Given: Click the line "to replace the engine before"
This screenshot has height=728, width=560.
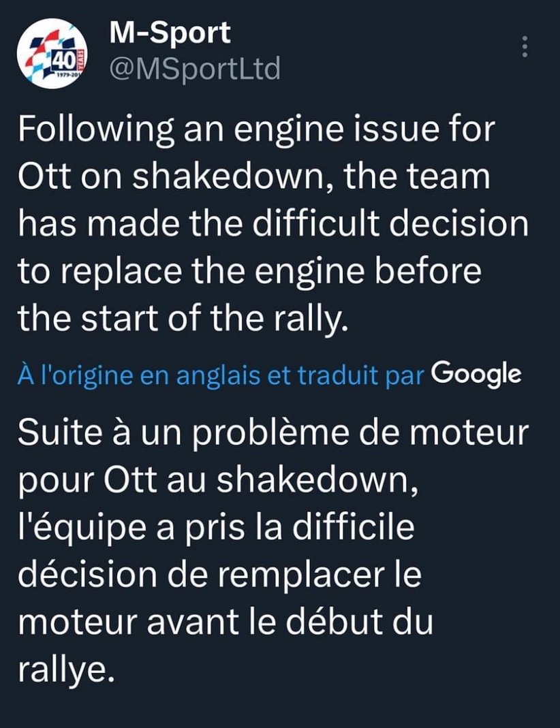Looking at the screenshot, I should [249, 271].
